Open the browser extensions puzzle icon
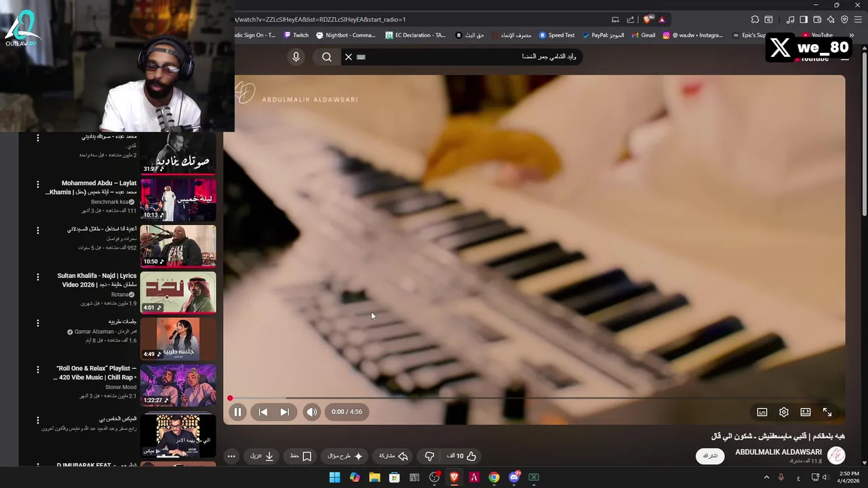The image size is (868, 488). coord(755,20)
